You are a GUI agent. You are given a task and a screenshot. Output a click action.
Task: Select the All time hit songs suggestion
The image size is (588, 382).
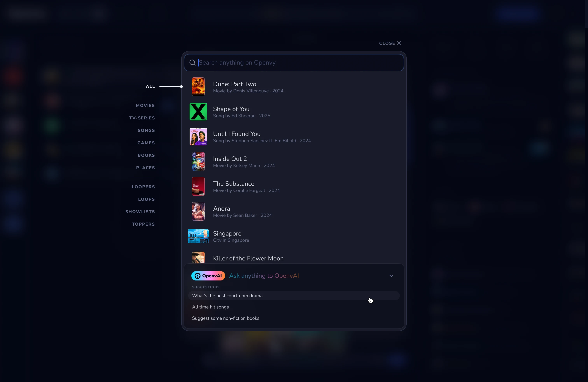pos(210,307)
